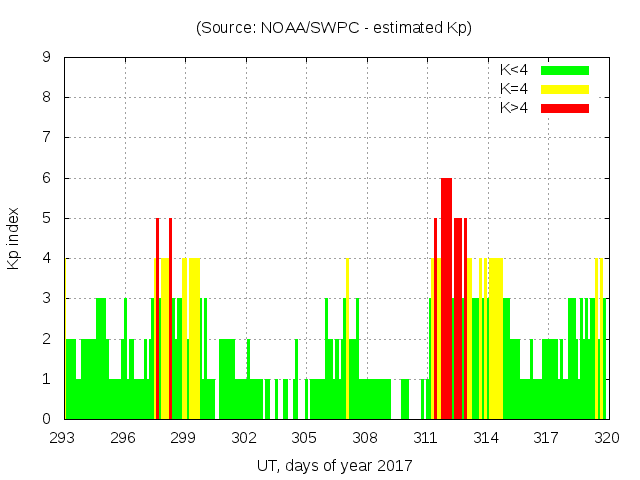The width and height of the screenshot is (640, 480).
Task: Click the "K>4" legend label text
Action: pyautogui.click(x=514, y=107)
